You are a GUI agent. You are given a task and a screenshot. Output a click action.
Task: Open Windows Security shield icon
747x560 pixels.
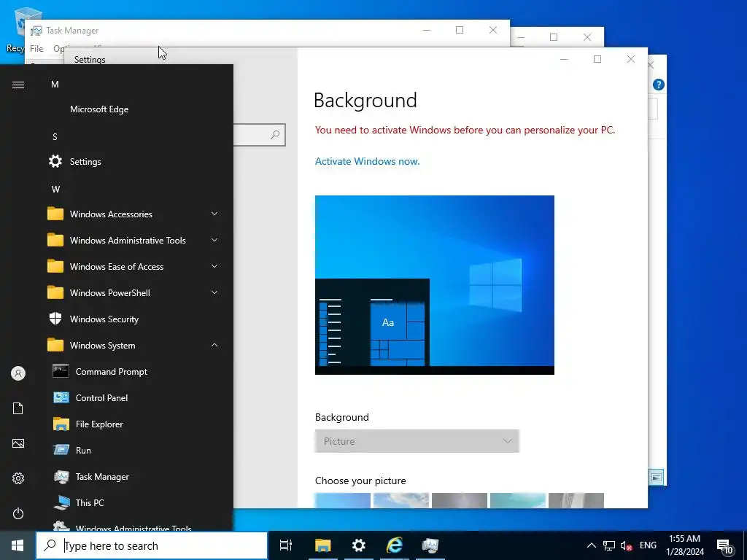point(55,319)
